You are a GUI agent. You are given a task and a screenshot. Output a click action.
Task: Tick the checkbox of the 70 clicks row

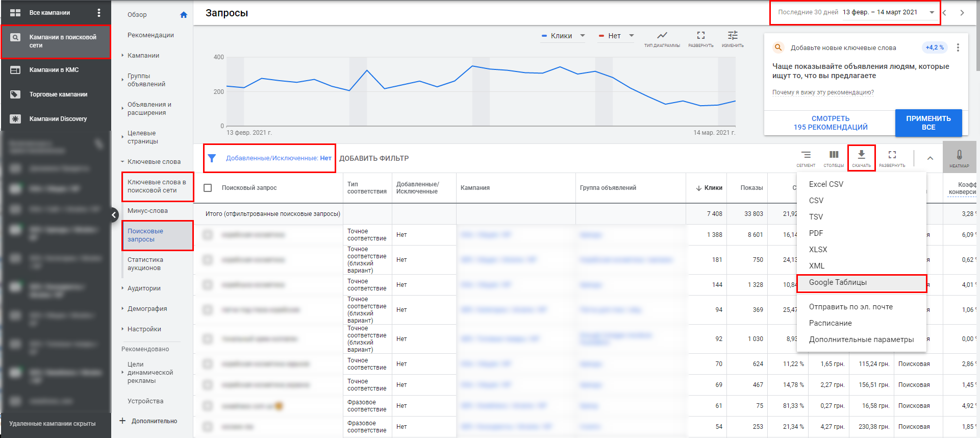208,364
